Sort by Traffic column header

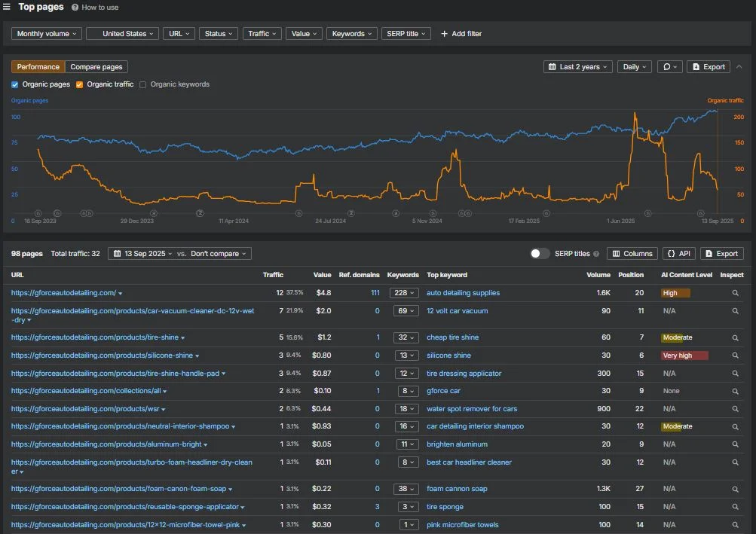coord(273,275)
